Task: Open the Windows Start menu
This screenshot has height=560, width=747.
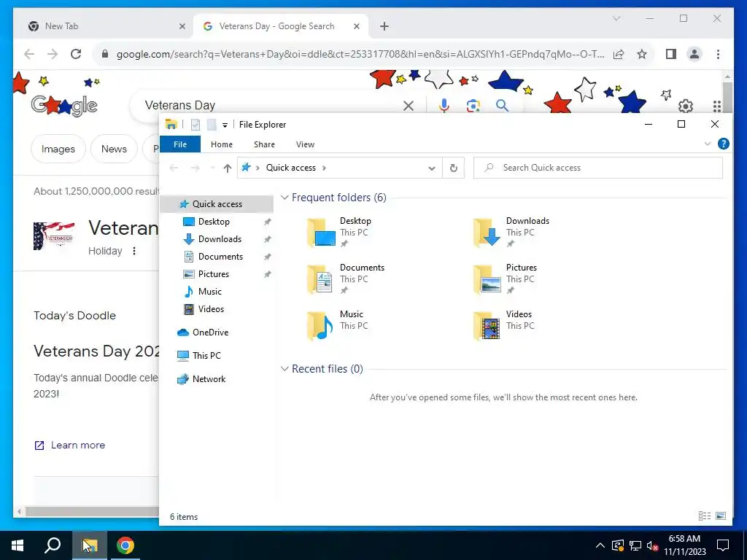Action: click(x=18, y=545)
